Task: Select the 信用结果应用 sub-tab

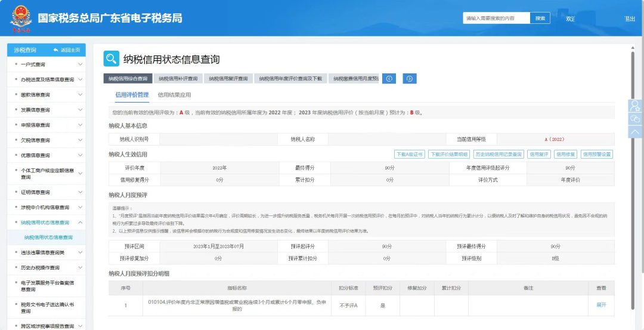Action: 174,95
